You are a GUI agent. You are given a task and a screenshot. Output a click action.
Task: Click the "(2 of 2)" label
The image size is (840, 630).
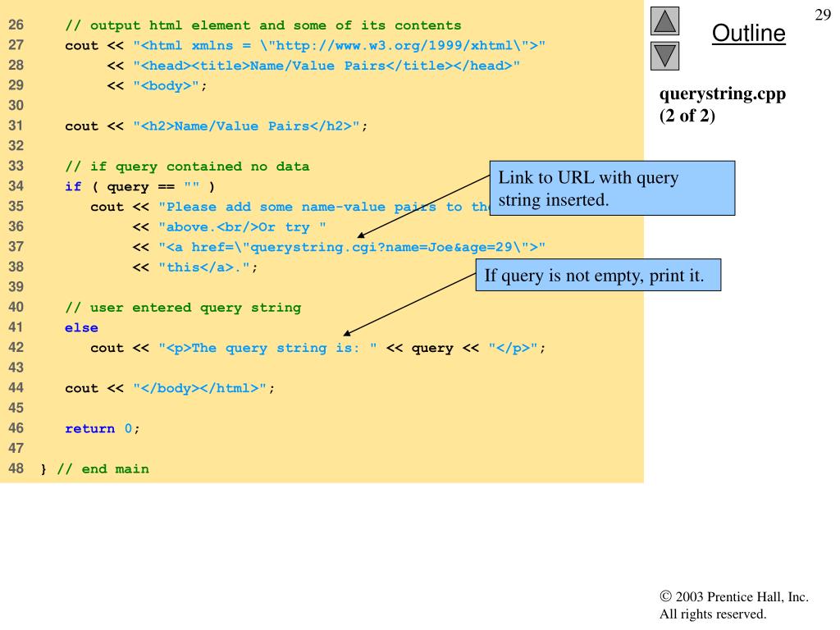click(687, 116)
